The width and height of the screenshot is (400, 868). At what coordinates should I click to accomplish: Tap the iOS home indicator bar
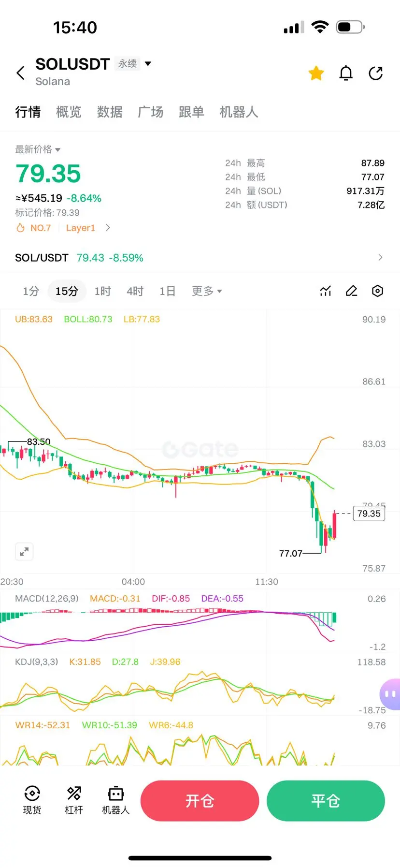(x=200, y=858)
